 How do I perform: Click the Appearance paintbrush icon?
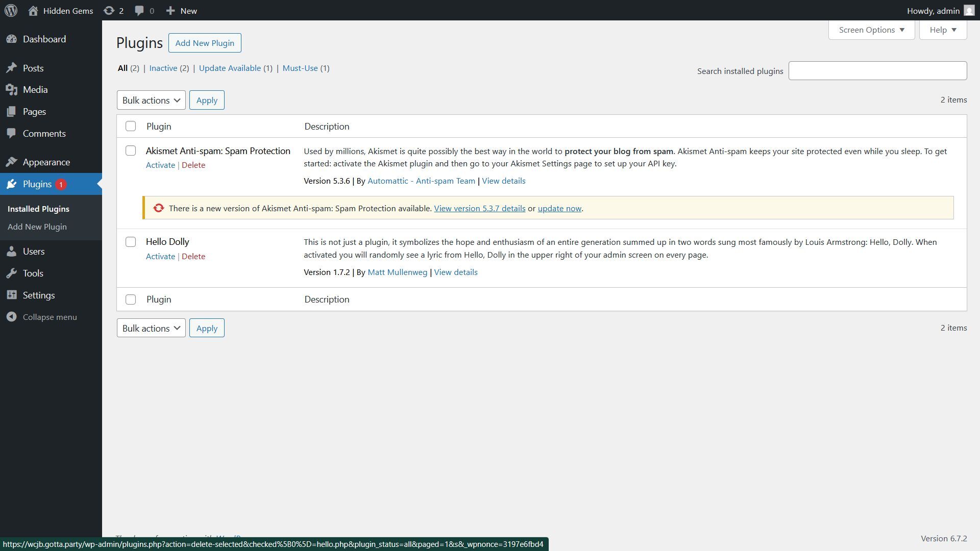12,162
